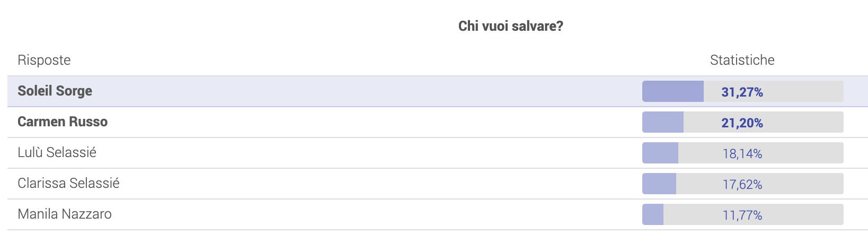
Task: Click the 31,27% percentage text
Action: tap(742, 92)
